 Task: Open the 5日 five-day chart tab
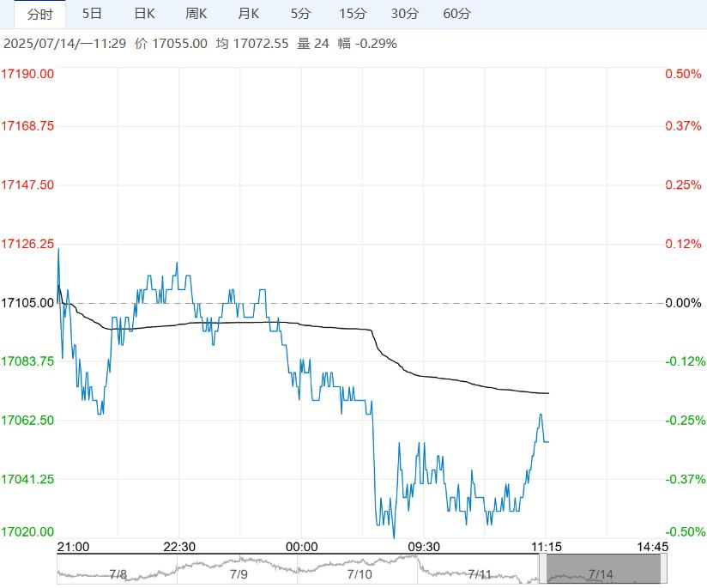(92, 14)
